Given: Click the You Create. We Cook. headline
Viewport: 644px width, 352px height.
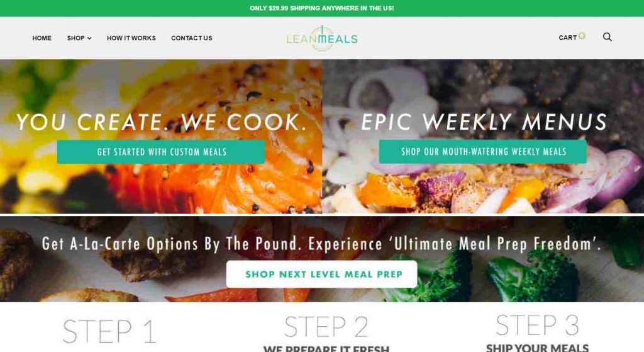Looking at the screenshot, I should coord(162,122).
